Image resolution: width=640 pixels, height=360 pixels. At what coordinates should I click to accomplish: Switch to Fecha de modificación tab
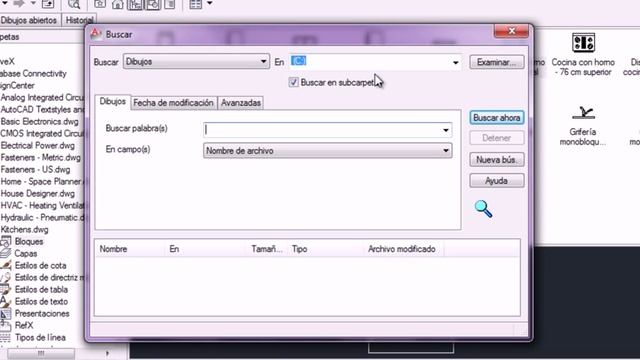tap(173, 103)
